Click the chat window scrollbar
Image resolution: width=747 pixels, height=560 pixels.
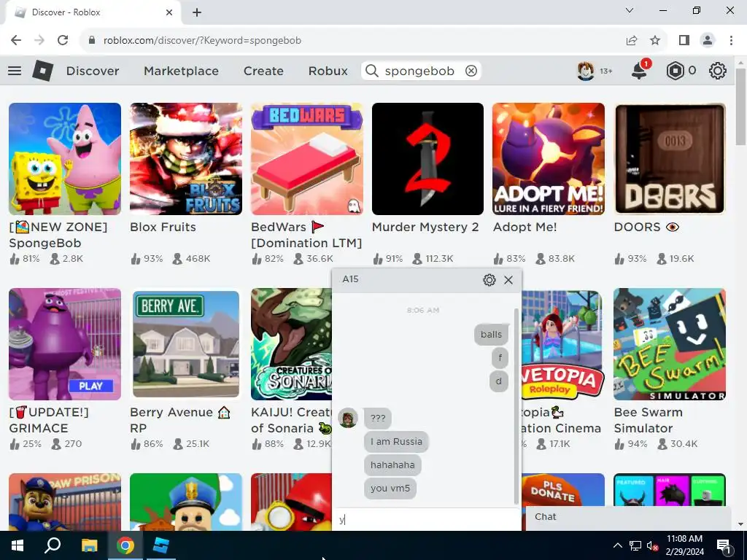pos(516,405)
